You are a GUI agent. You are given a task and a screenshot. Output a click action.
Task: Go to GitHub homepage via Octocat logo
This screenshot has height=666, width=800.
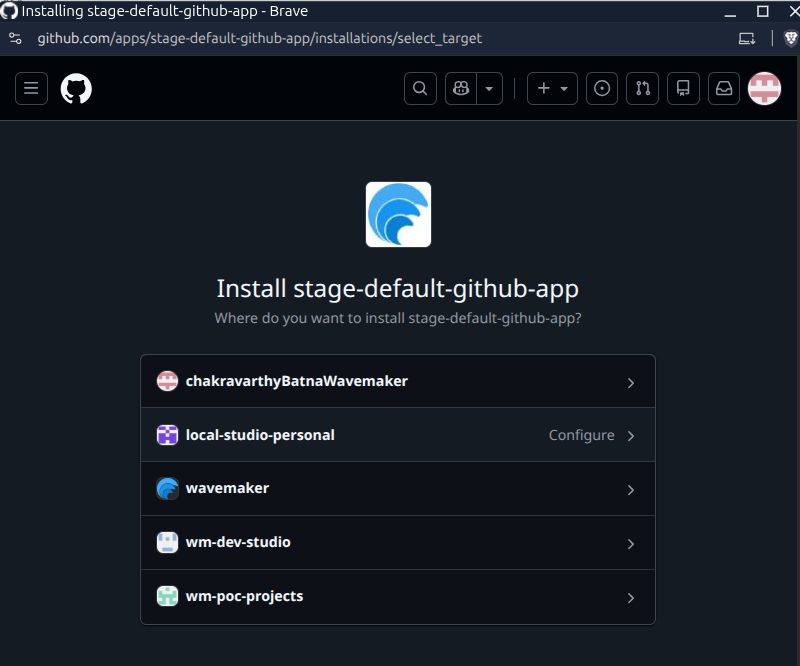tap(76, 88)
